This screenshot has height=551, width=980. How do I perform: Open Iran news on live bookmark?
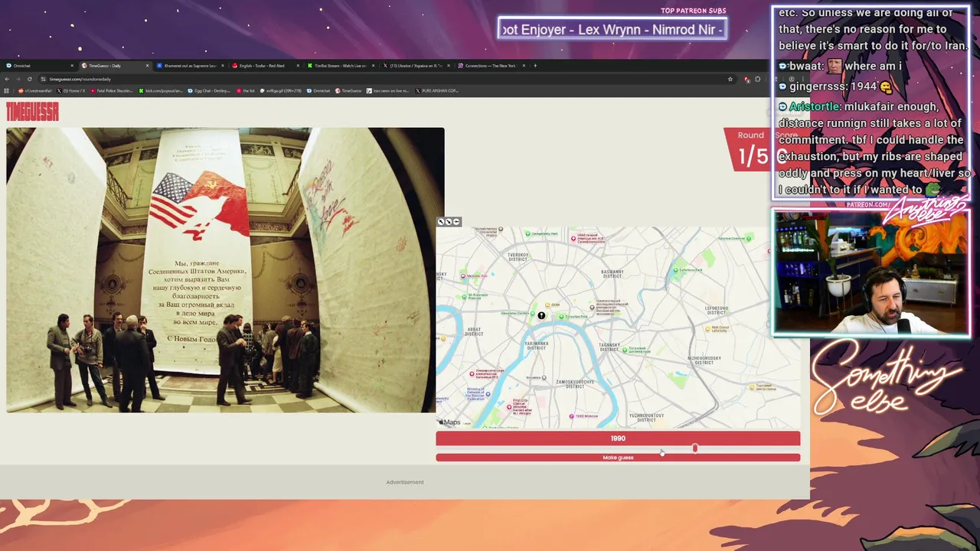pyautogui.click(x=387, y=90)
